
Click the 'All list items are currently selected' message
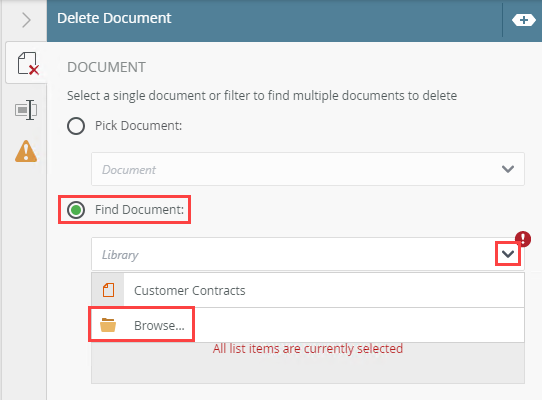[308, 348]
